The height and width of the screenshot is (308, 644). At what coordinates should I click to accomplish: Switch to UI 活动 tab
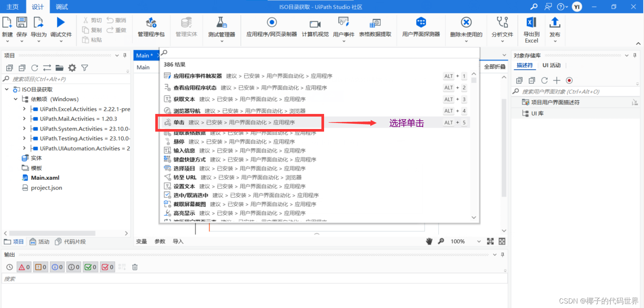(551, 65)
